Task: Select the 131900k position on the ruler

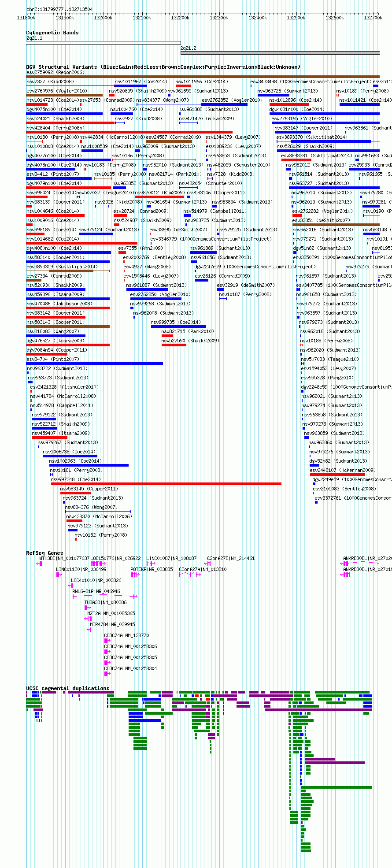Action: click(x=65, y=18)
